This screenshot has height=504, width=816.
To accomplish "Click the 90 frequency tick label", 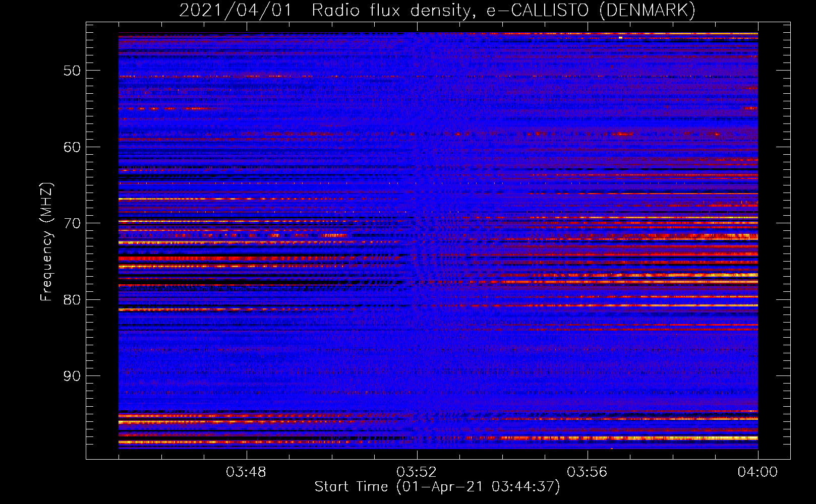I will (72, 376).
